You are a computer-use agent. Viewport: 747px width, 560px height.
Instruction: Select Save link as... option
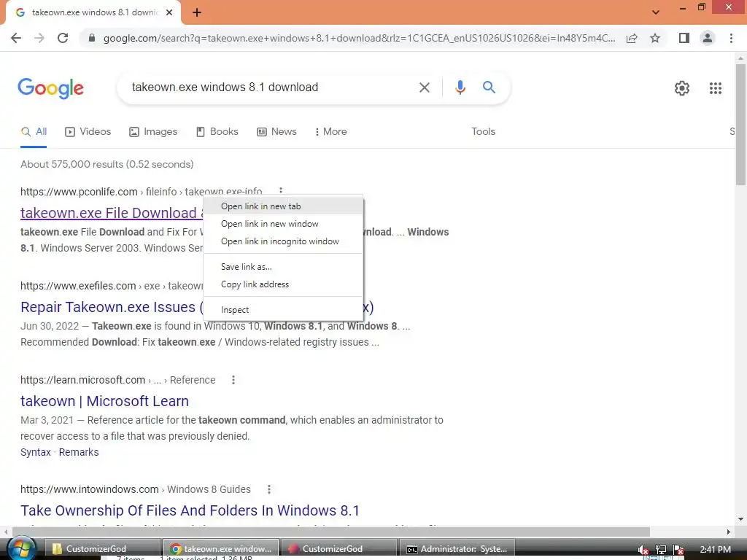(283, 267)
